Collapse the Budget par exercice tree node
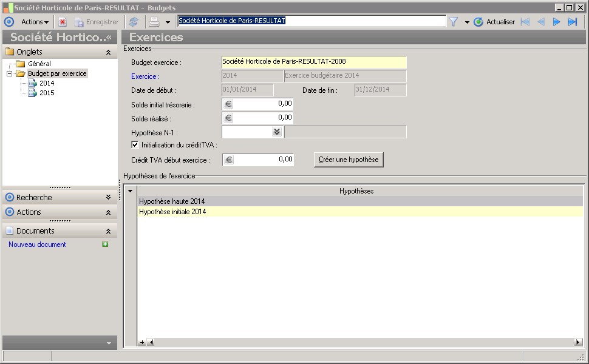 click(x=9, y=73)
